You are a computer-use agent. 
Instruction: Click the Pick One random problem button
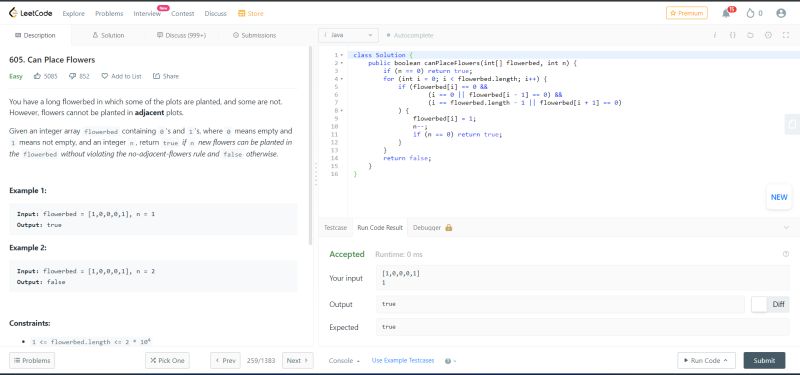coord(167,360)
